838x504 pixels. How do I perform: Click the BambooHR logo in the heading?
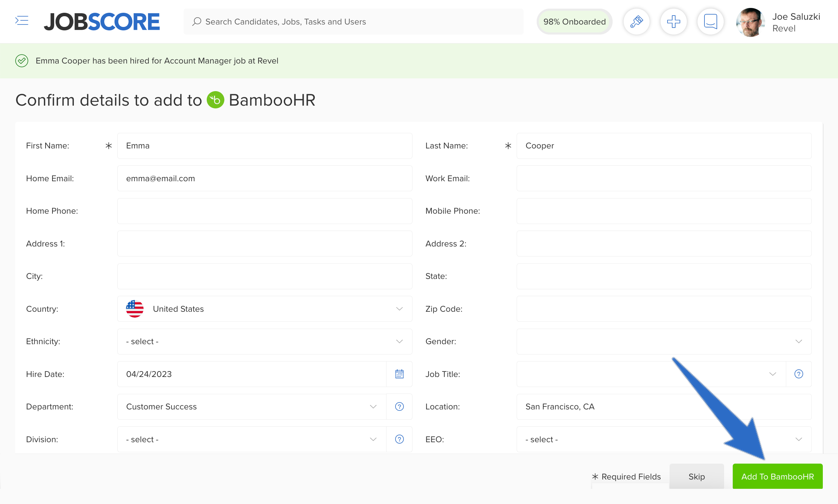point(215,100)
